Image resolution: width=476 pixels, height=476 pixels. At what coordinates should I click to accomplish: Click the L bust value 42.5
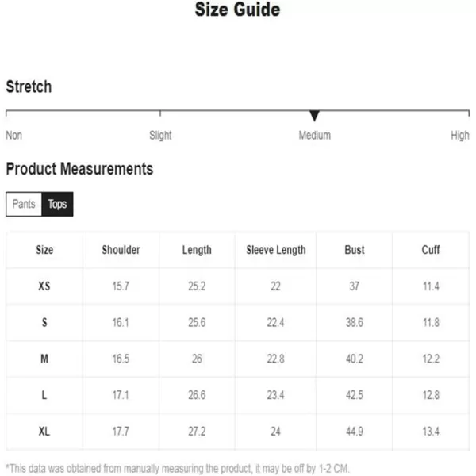click(x=355, y=395)
